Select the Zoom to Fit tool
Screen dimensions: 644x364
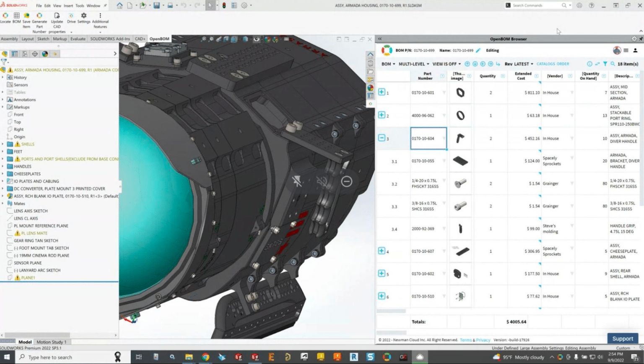pos(204,39)
